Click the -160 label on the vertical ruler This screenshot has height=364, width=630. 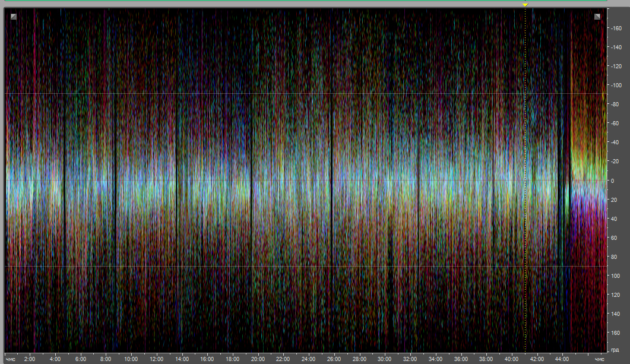point(616,28)
